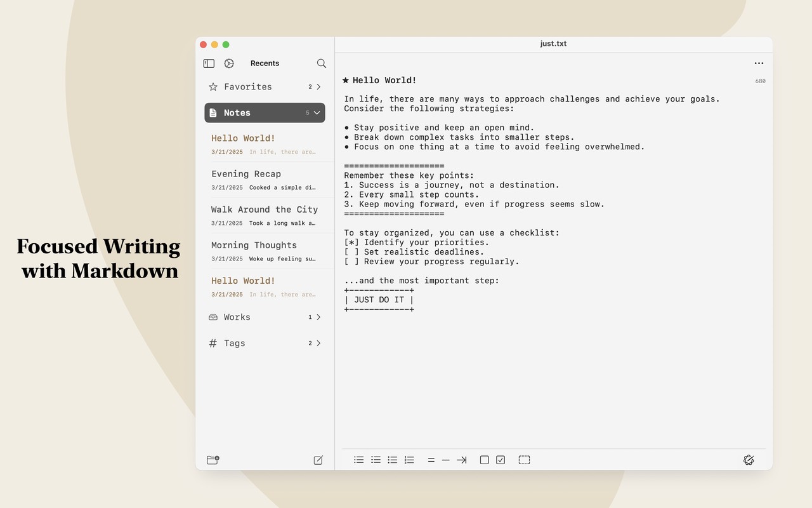
Task: Click 'Keep moving forward' list item
Action: point(475,204)
